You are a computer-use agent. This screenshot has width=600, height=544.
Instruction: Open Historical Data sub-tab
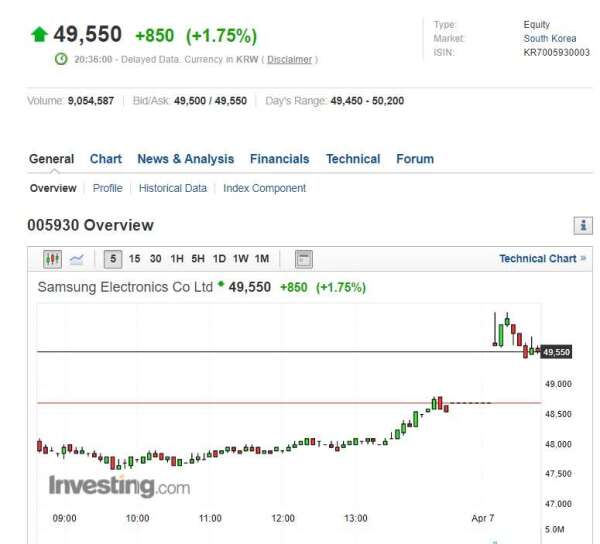(x=173, y=188)
